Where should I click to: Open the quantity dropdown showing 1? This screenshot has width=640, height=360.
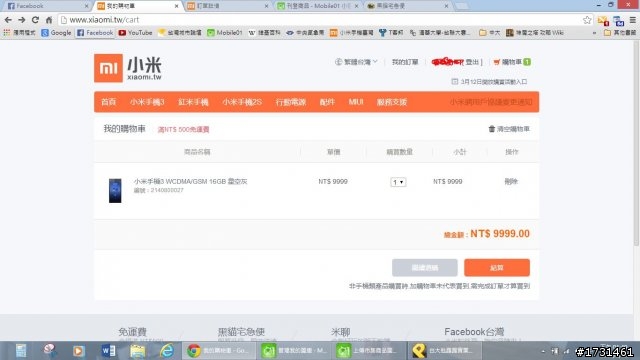click(x=398, y=182)
